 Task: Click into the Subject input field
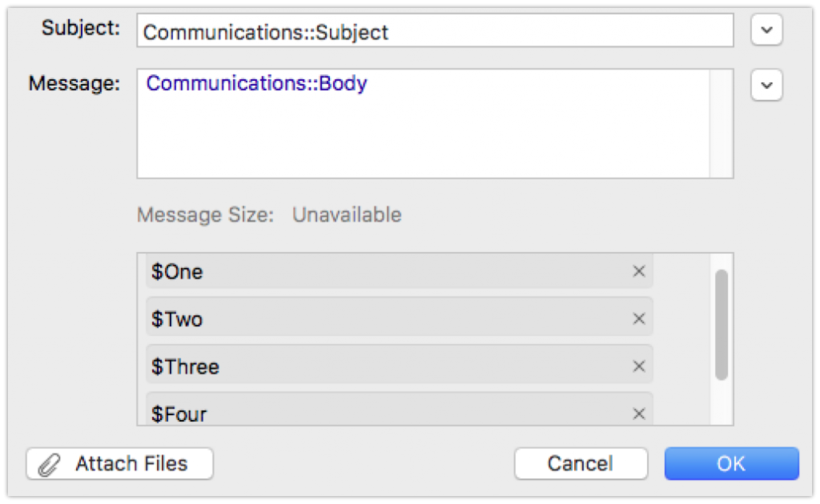coord(435,31)
